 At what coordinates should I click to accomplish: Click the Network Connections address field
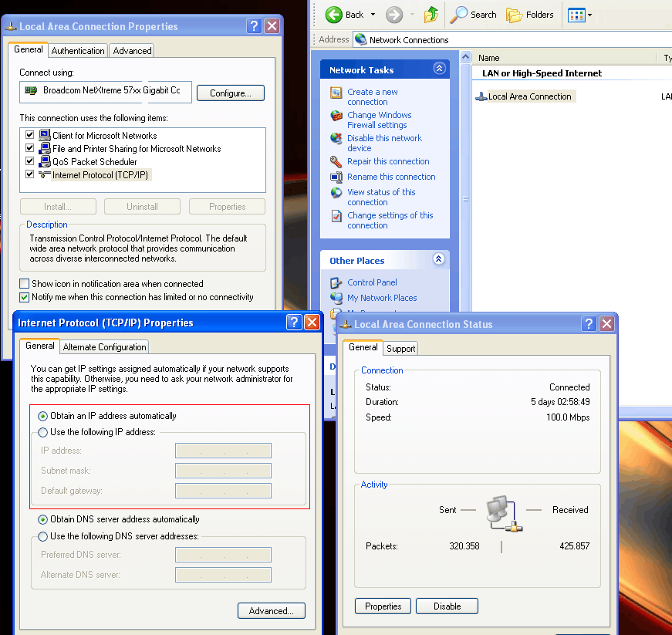[512, 40]
